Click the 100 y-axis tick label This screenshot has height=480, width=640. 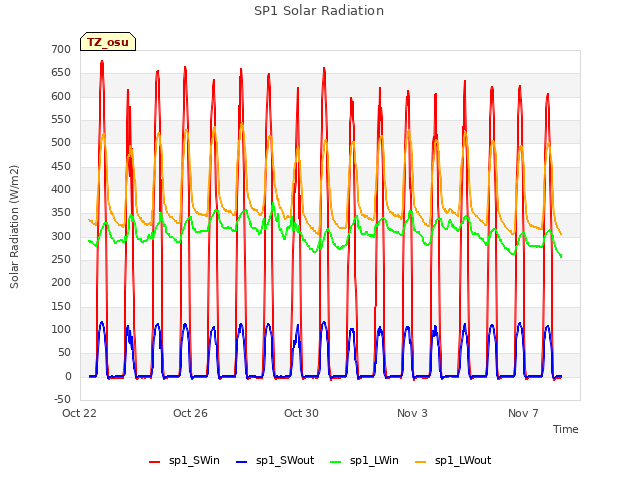61,330
